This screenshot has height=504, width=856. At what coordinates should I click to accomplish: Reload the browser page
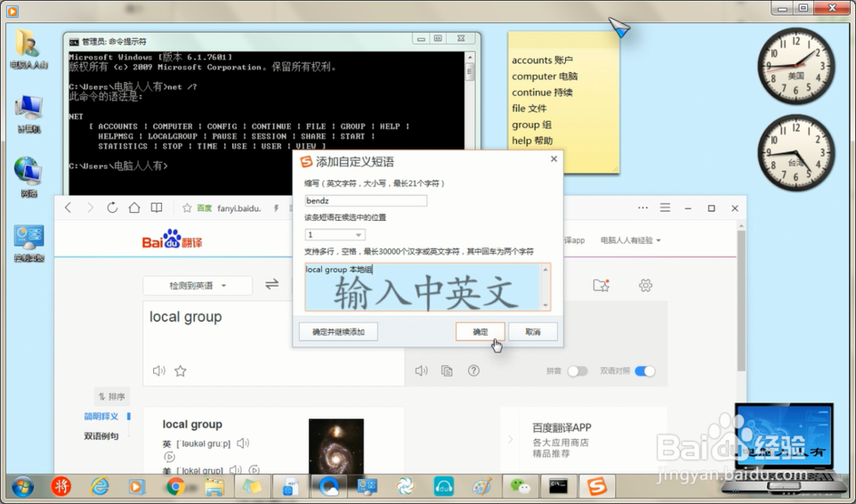point(112,208)
